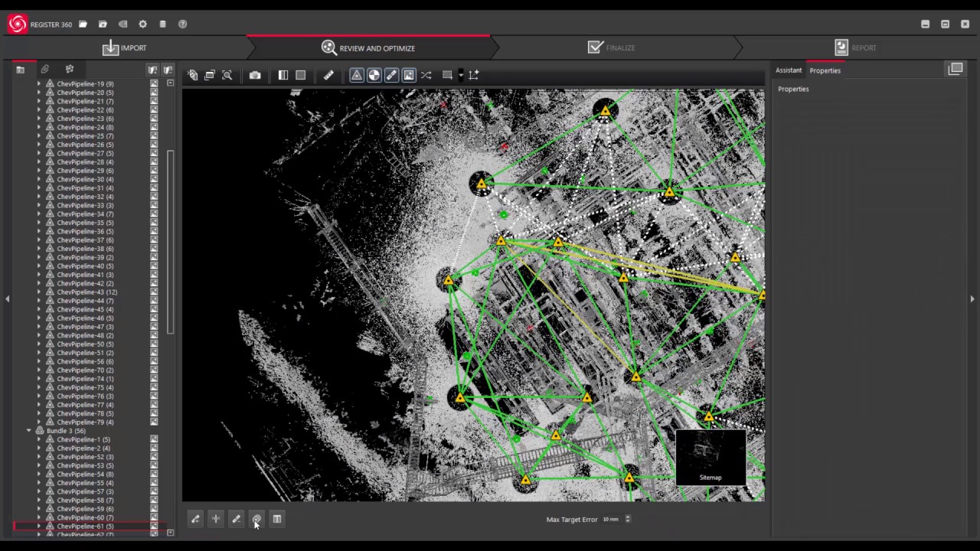
Task: Click the third link tool button below viewer
Action: tap(237, 519)
